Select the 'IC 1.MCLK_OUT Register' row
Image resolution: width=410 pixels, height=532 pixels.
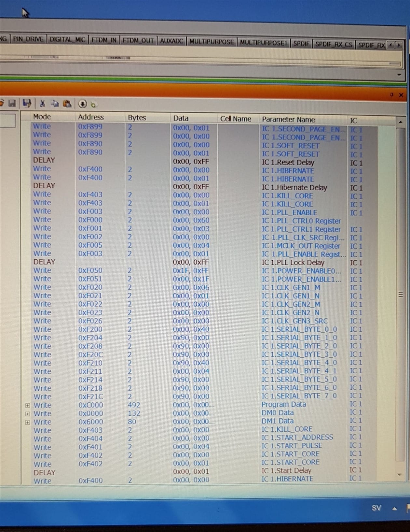tap(204, 245)
